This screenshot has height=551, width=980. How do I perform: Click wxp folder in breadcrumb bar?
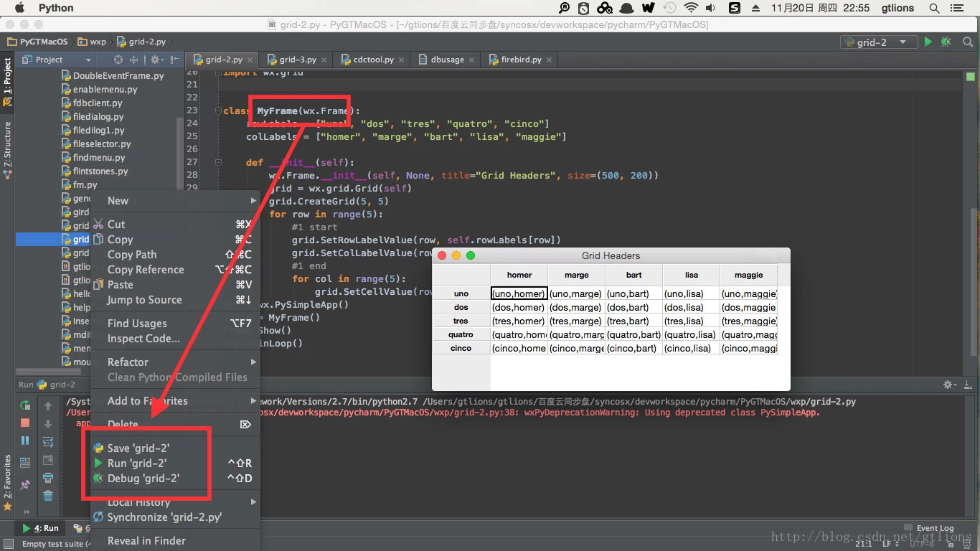click(x=92, y=42)
